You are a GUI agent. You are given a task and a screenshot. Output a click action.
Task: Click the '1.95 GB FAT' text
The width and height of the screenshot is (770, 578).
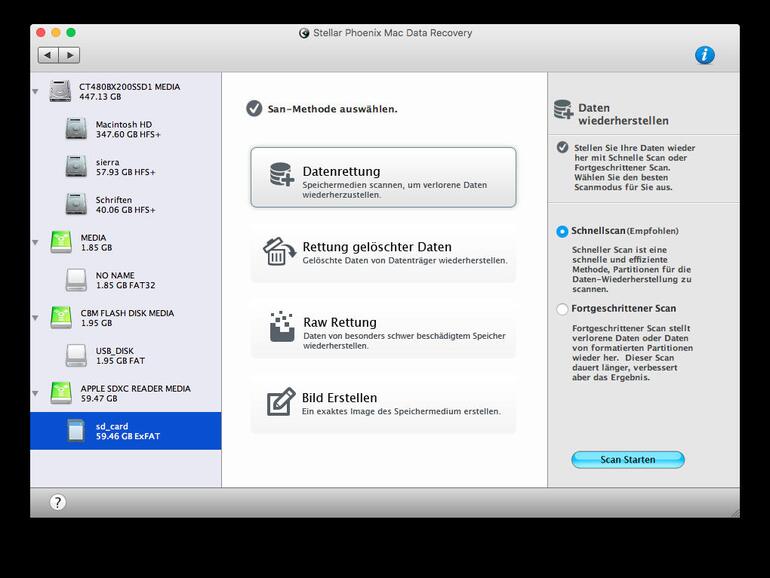[x=120, y=360]
